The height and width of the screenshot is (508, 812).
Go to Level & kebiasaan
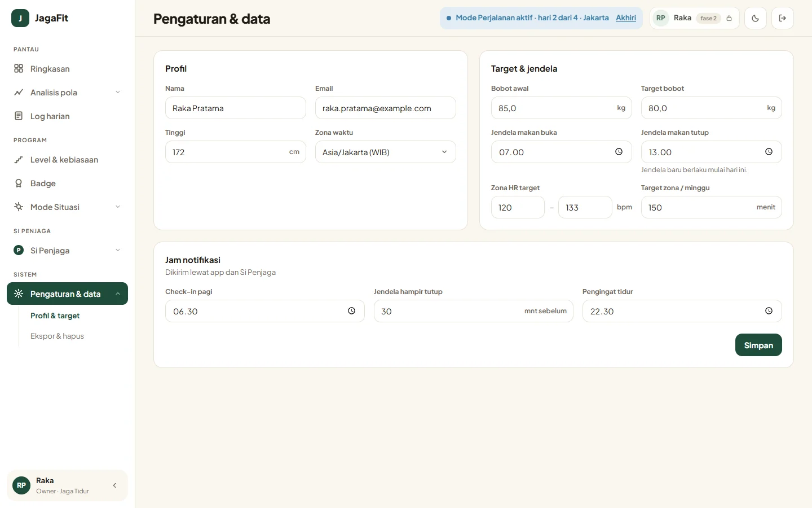(67, 160)
